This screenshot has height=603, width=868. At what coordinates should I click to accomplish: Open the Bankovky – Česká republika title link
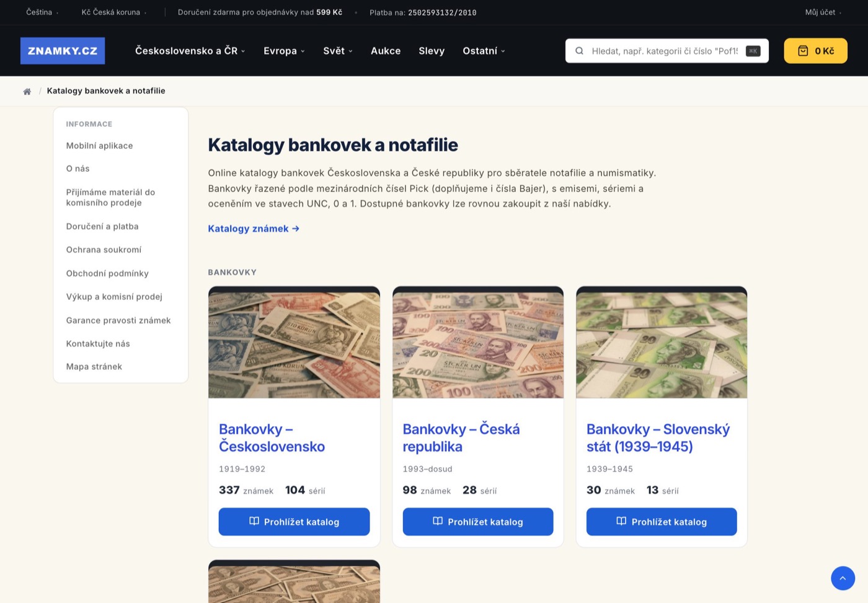coord(461,438)
